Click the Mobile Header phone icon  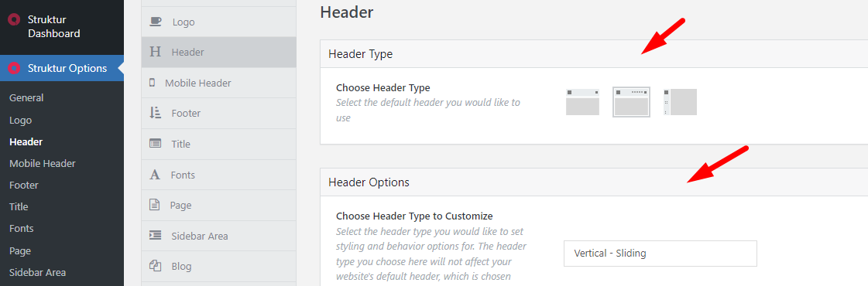point(153,83)
